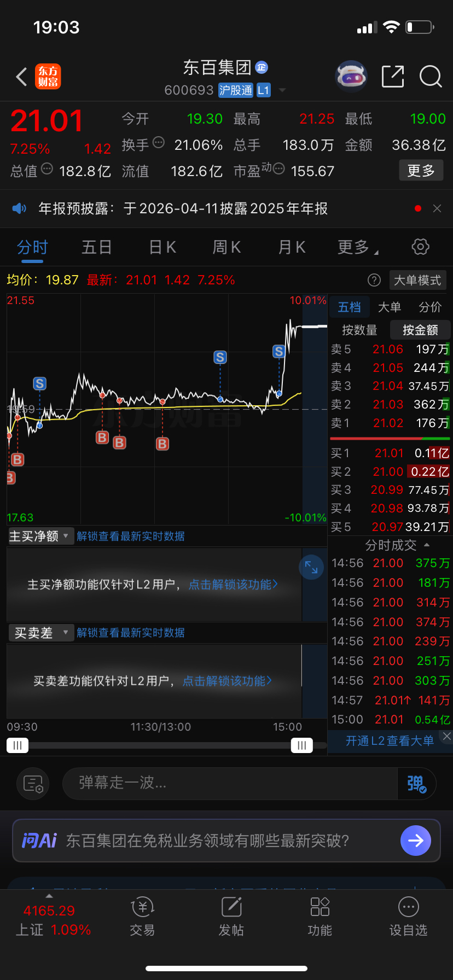Tap the rightmost B marker on chart

(162, 444)
